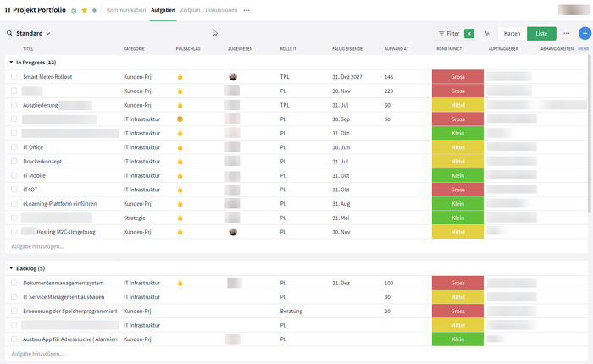
Task: Check the IT Office task checkbox
Action: [x=14, y=147]
